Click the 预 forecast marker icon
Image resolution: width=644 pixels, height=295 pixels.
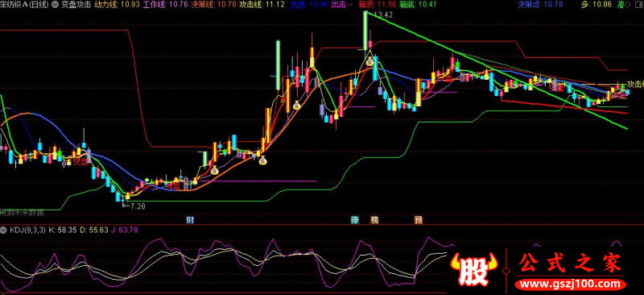(418, 220)
